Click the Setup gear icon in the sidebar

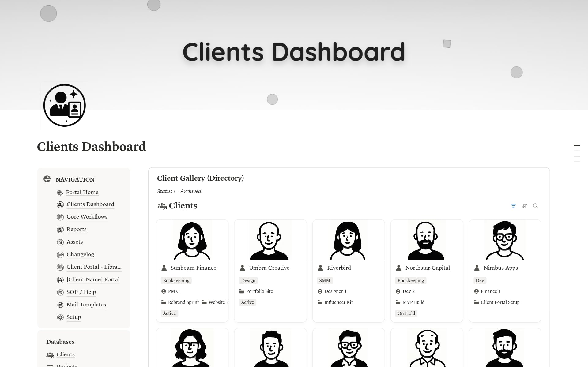point(60,317)
